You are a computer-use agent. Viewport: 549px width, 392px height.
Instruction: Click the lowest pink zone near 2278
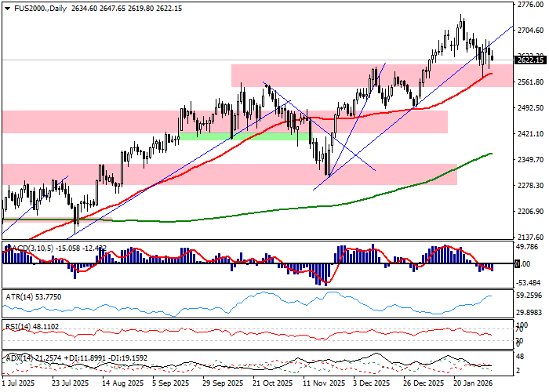click(x=227, y=174)
